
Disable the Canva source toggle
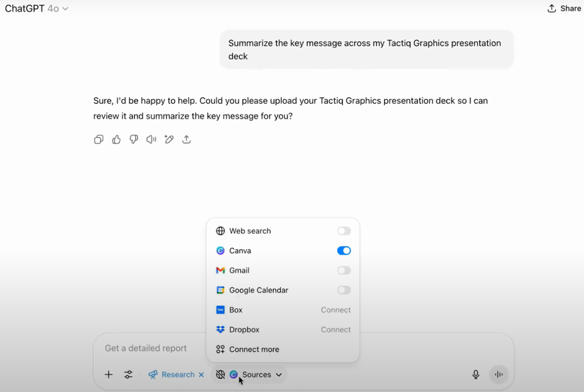pos(344,251)
